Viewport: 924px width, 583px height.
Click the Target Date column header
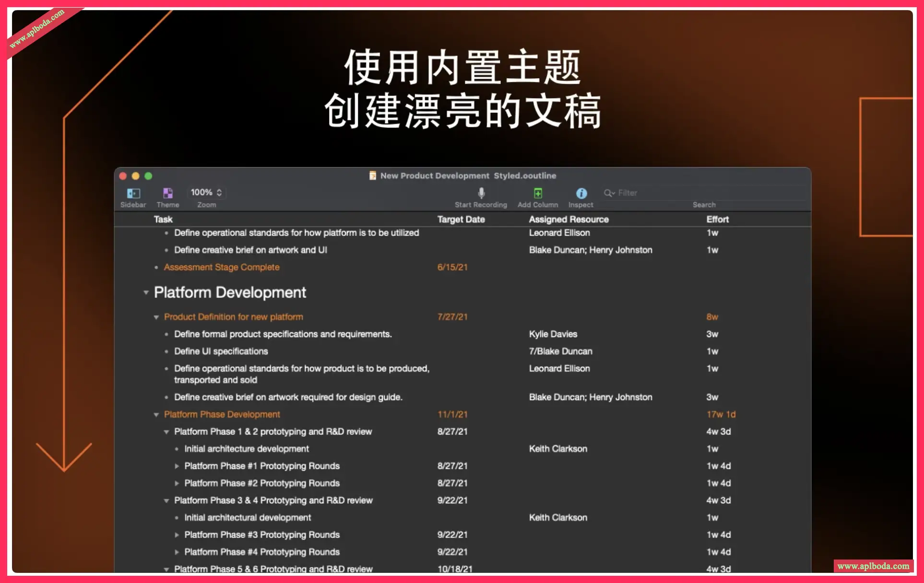pos(461,219)
